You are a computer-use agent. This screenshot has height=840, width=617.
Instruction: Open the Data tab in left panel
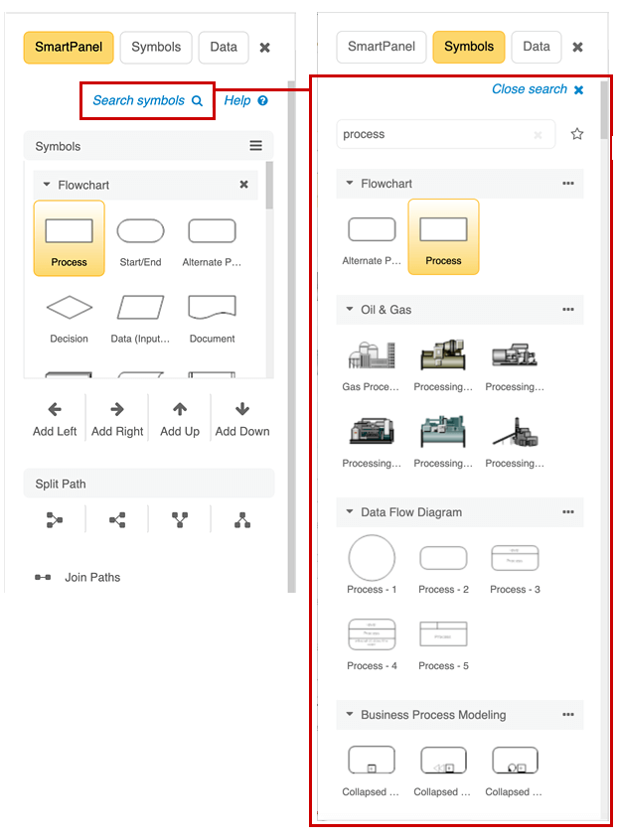[224, 47]
